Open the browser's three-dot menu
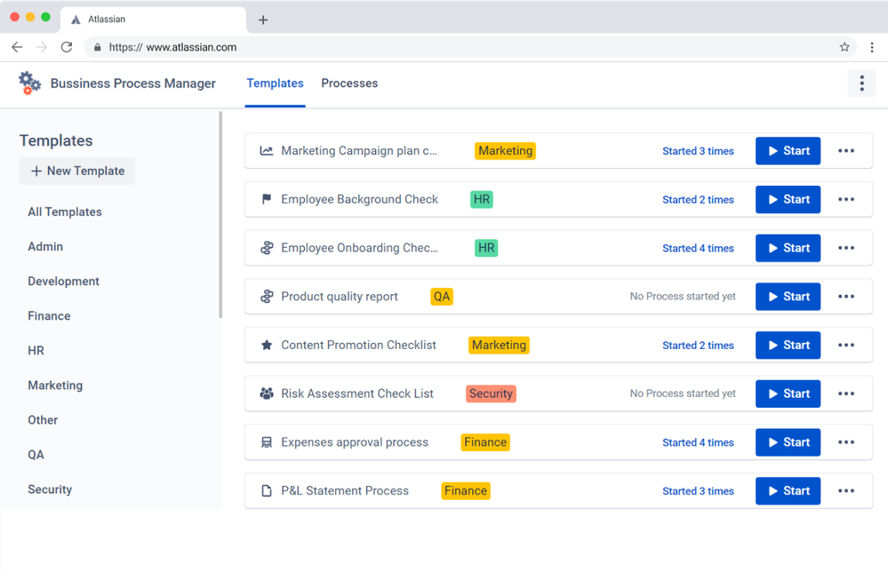Screen dimensions: 888x588 [872, 47]
